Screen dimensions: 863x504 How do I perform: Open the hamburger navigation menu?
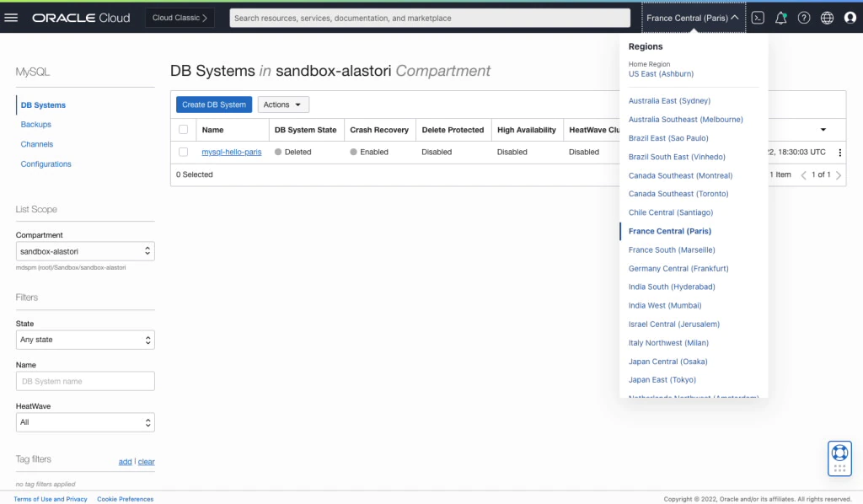11,18
